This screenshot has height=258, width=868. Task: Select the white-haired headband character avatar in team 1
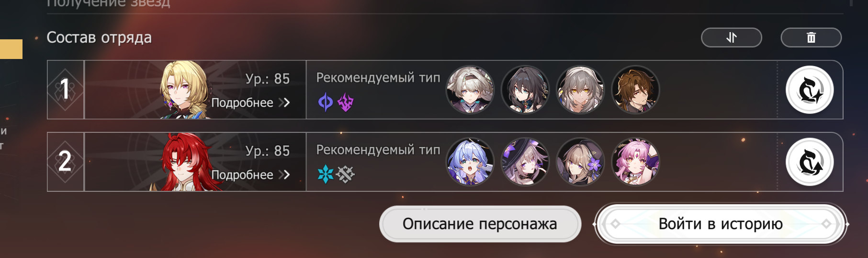click(x=470, y=90)
